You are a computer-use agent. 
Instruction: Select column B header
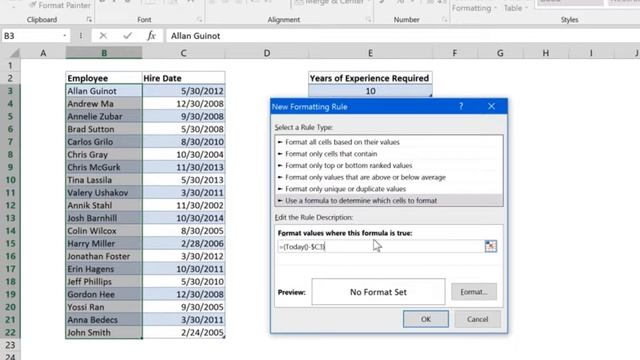tap(104, 53)
